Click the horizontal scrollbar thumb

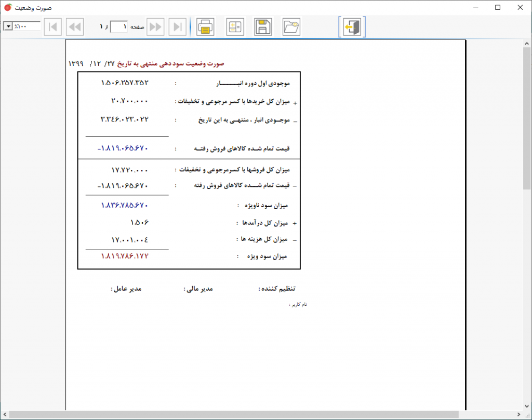click(x=234, y=414)
